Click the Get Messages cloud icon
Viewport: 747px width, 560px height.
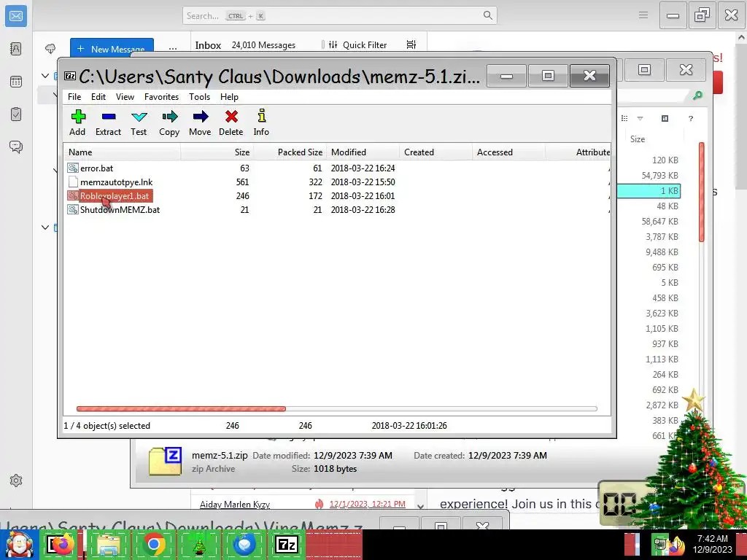pyautogui.click(x=50, y=49)
